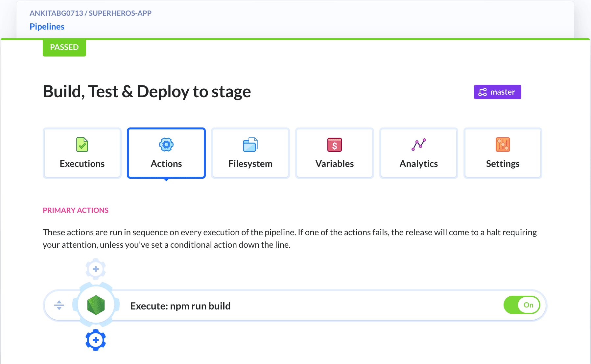The image size is (591, 364).
Task: Click the Node.js icon on the build action
Action: 96,305
